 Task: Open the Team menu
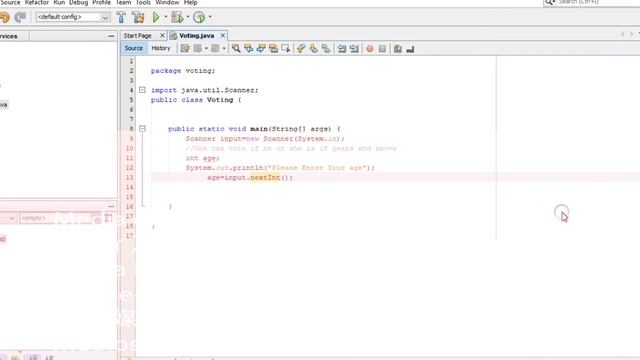pos(123,2)
